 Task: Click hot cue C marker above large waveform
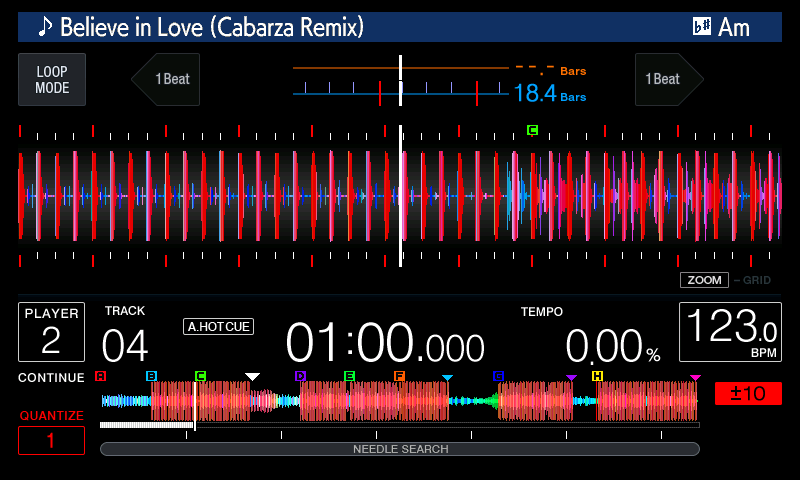[x=532, y=130]
